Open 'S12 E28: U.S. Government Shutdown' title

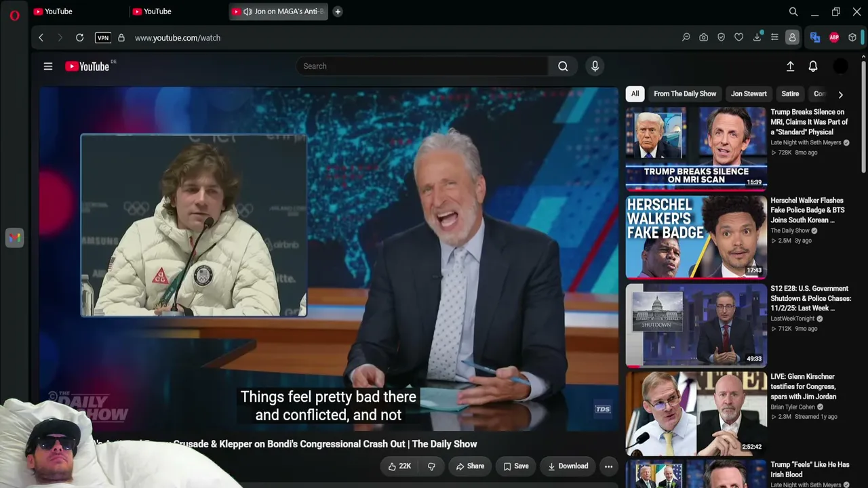coord(811,298)
